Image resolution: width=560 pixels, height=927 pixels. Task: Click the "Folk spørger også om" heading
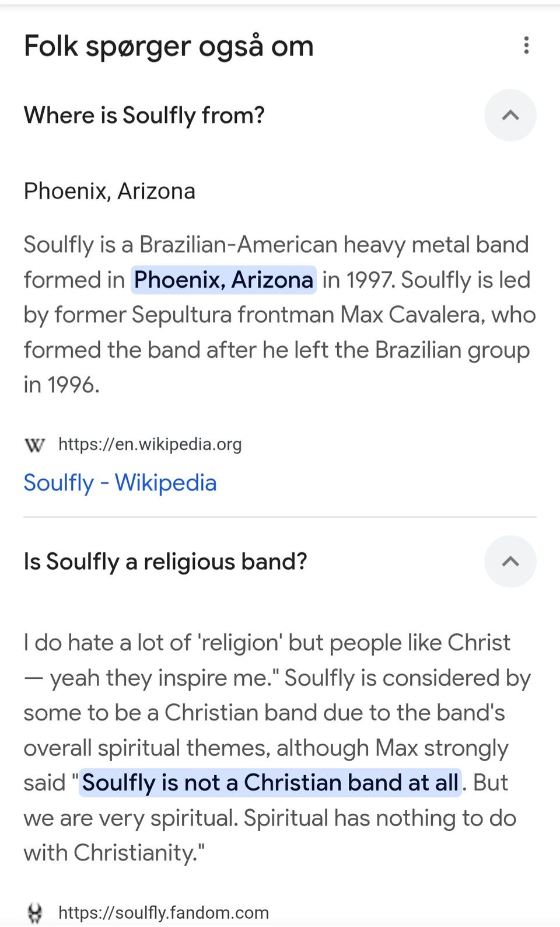click(x=169, y=46)
